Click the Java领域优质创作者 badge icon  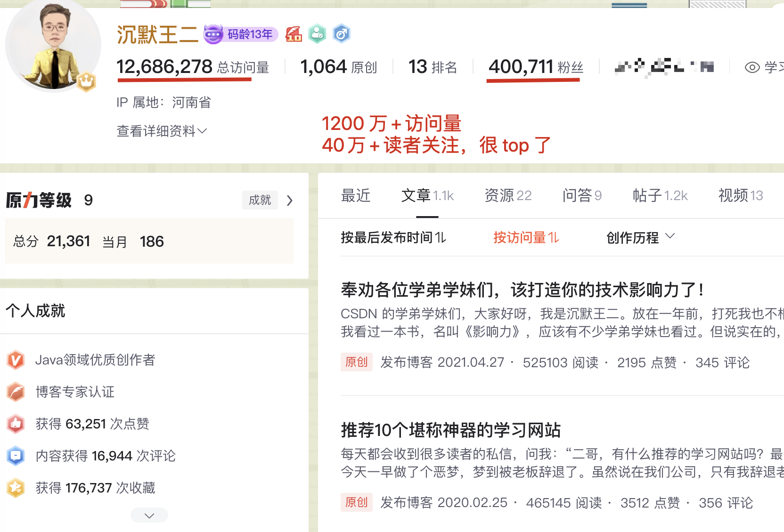(16, 360)
